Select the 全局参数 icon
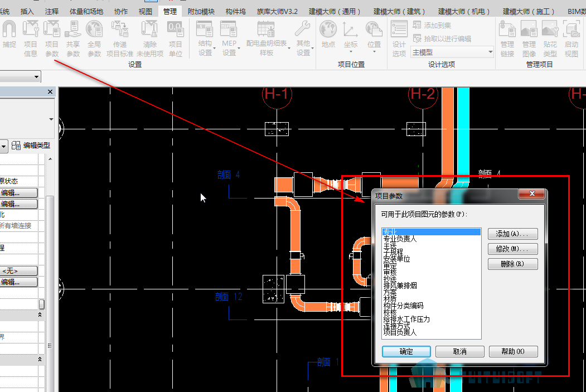Screen dimensions: 586x392 (94, 38)
